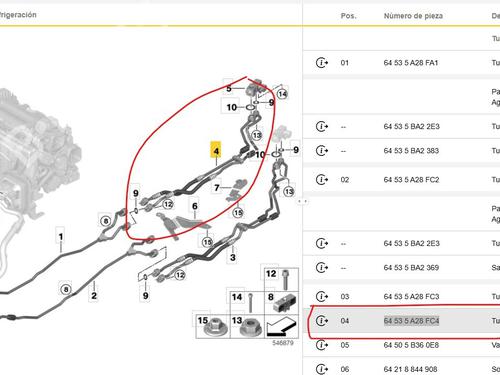This screenshot has height=375, width=500.
Task: Select the nut thumbnail labeled 15
Action: tap(212, 326)
